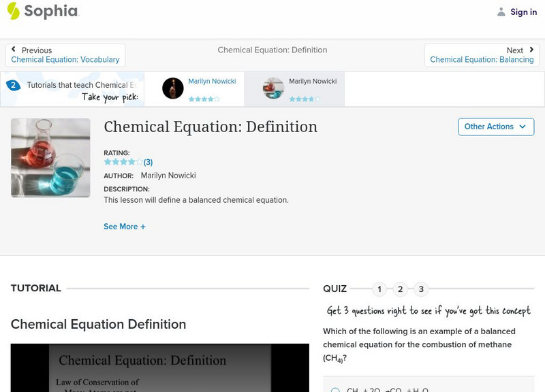Click the flask lesson thumbnail image
This screenshot has width=545, height=392.
50,157
